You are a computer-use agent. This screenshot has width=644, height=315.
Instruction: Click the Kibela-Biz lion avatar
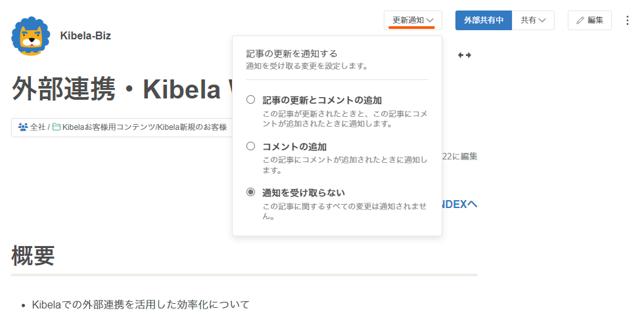click(31, 36)
